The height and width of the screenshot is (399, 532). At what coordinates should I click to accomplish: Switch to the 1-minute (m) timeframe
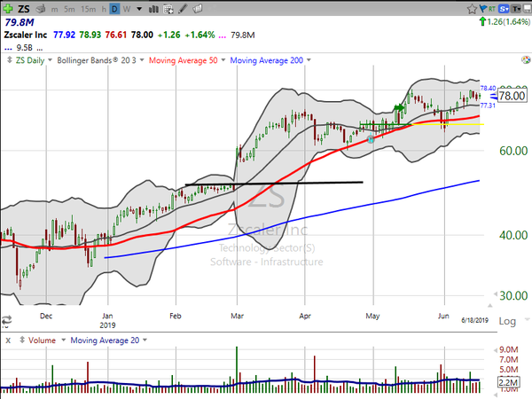click(54, 9)
